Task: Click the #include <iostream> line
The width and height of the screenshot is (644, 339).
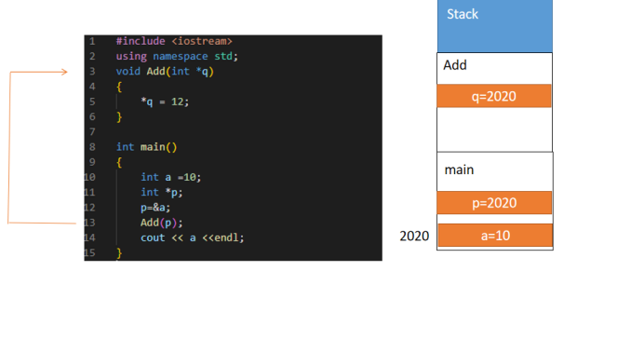Action: 174,41
